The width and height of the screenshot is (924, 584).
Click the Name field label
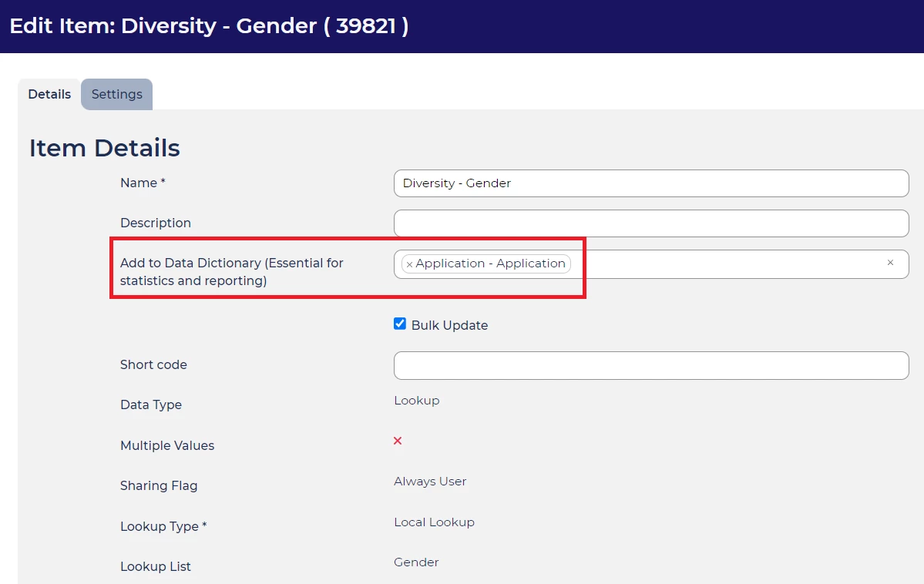click(x=143, y=183)
